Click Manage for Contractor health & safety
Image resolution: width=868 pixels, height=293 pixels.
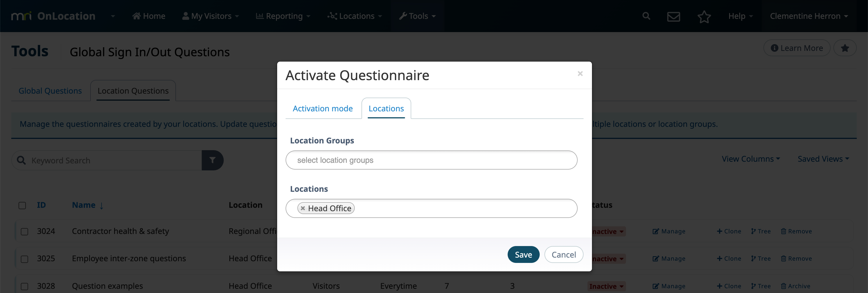coord(669,231)
